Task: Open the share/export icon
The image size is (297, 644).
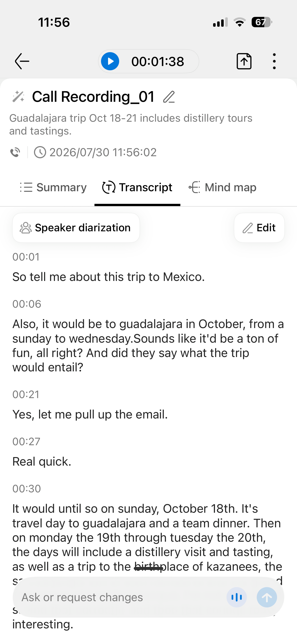Action: (x=244, y=61)
